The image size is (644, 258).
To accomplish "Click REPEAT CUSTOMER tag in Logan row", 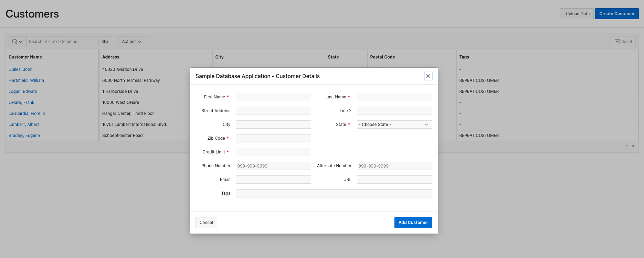I will tap(479, 92).
